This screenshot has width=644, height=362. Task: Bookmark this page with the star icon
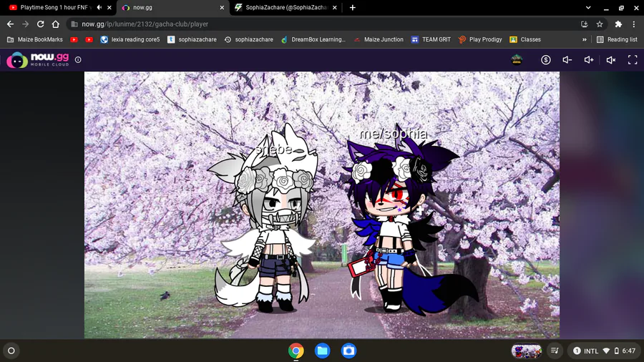click(x=600, y=24)
